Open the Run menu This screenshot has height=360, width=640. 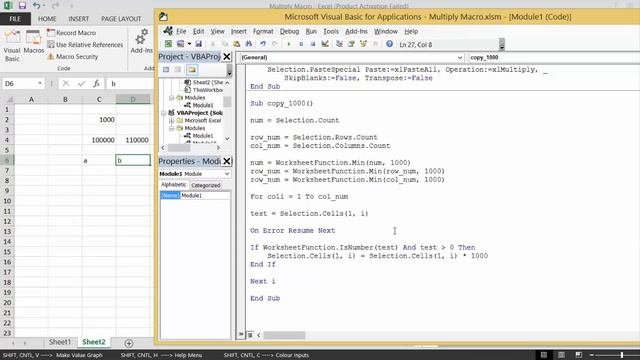[311, 31]
